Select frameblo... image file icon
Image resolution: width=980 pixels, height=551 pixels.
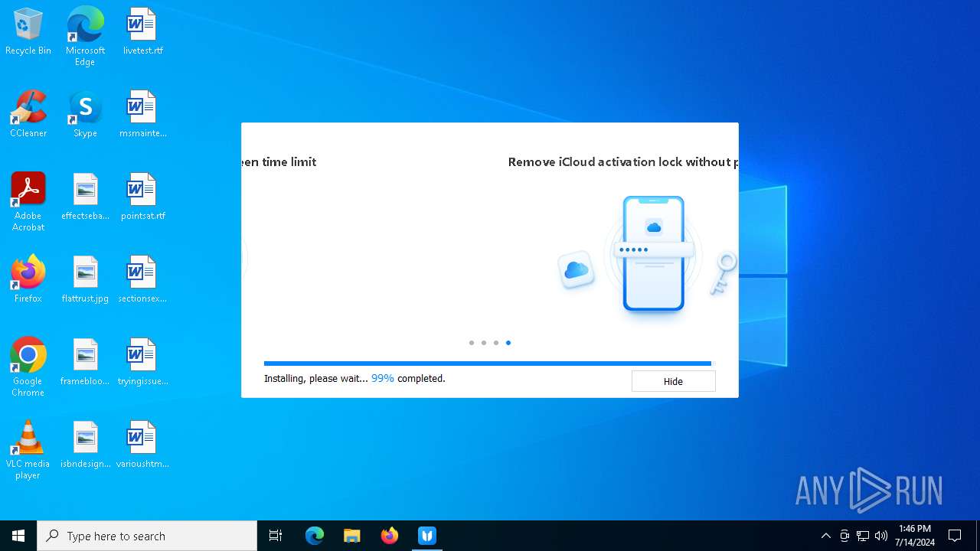[x=85, y=363]
